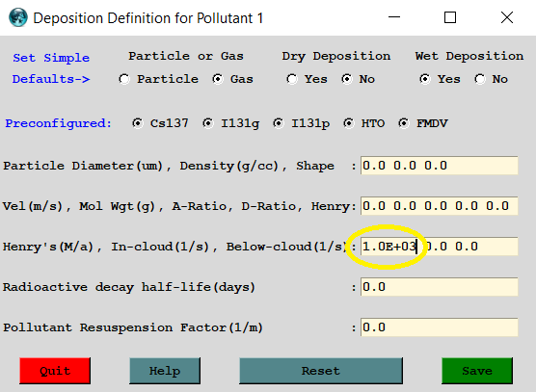Select the Particle radio button
536x392 pixels.
point(124,79)
